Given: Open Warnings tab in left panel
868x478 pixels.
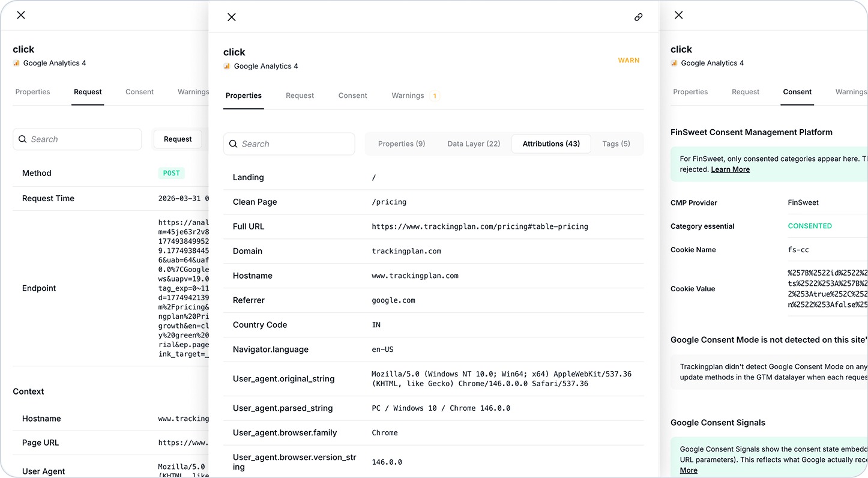Looking at the screenshot, I should click(193, 92).
